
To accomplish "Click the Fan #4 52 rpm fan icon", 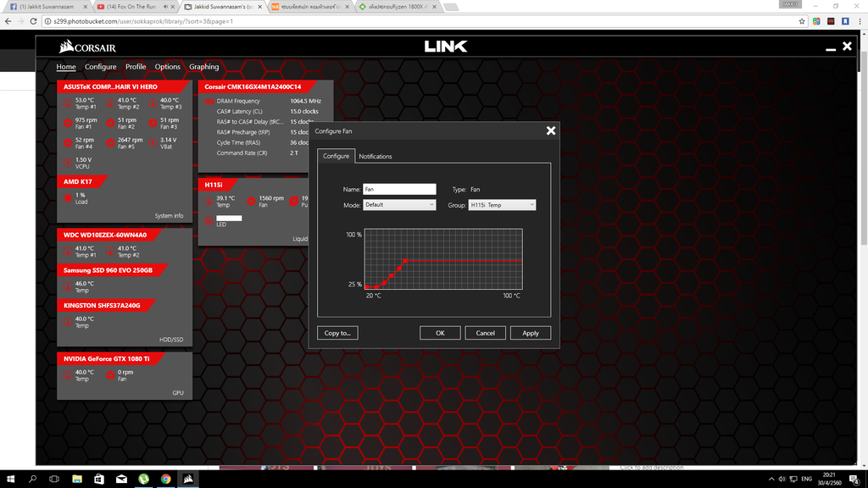I will 68,142.
